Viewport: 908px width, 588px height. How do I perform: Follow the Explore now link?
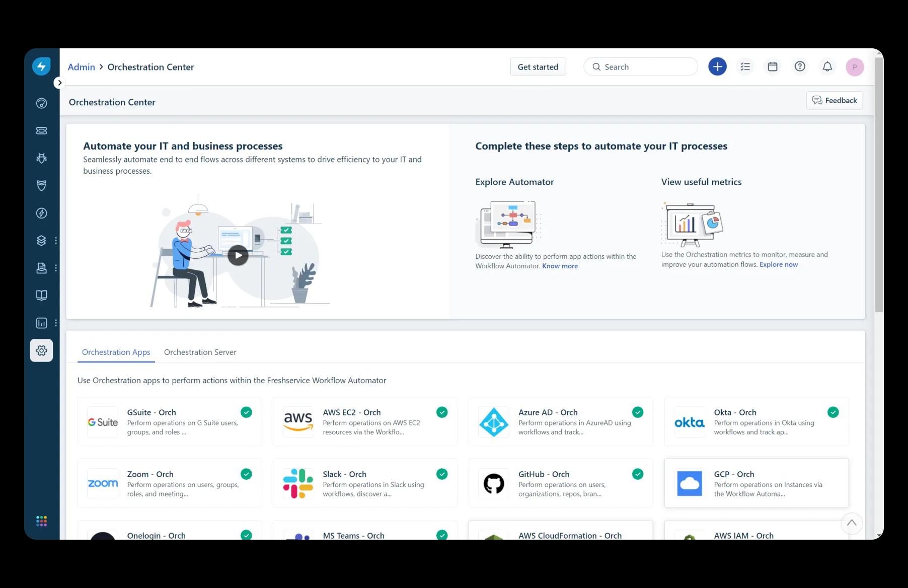pyautogui.click(x=779, y=264)
